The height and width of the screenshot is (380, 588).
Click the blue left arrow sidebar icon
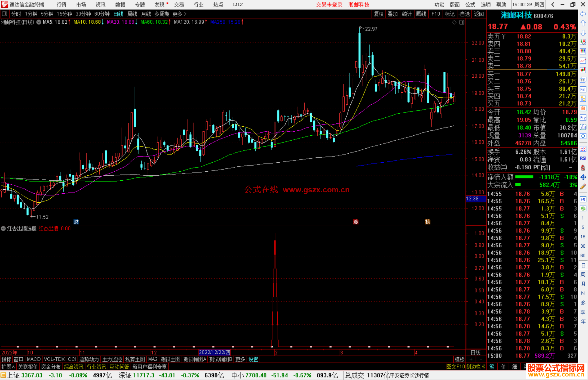tap(583, 14)
